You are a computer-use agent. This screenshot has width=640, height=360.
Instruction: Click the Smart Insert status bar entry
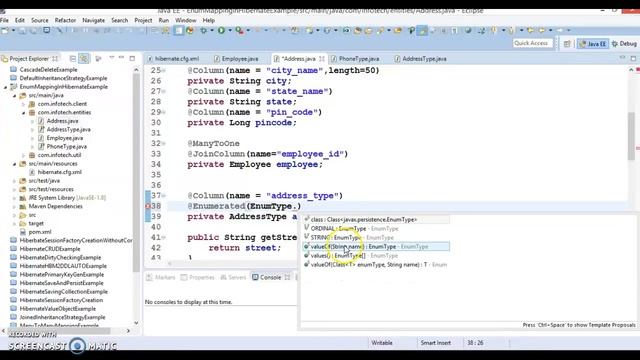coord(436,343)
